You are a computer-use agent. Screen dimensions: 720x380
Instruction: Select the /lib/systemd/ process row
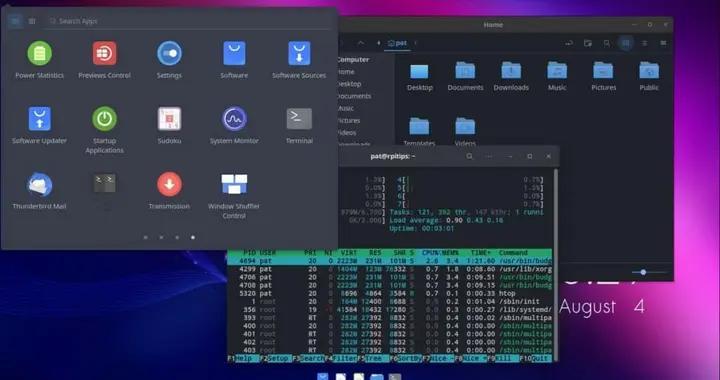tap(389, 310)
